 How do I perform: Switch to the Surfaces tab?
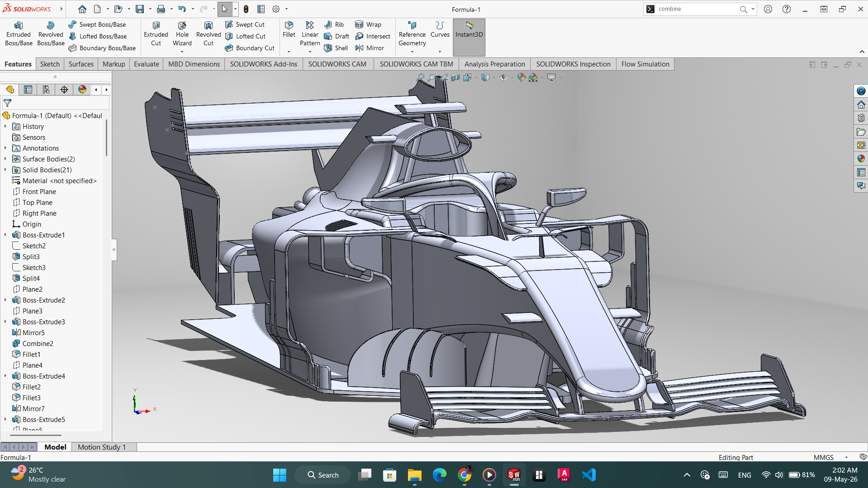[81, 64]
